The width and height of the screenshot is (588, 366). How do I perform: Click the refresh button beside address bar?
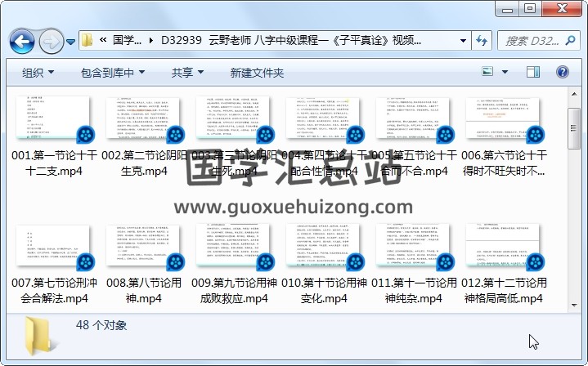[482, 40]
